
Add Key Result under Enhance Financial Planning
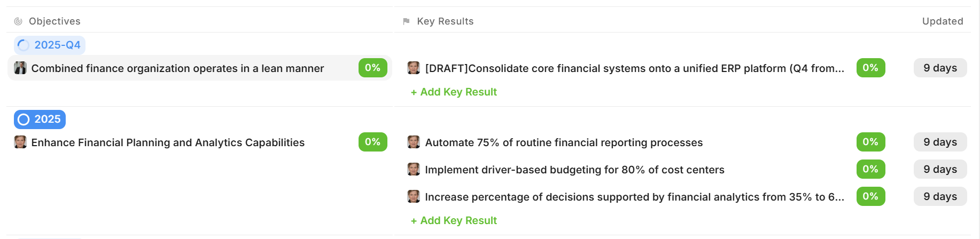point(454,220)
